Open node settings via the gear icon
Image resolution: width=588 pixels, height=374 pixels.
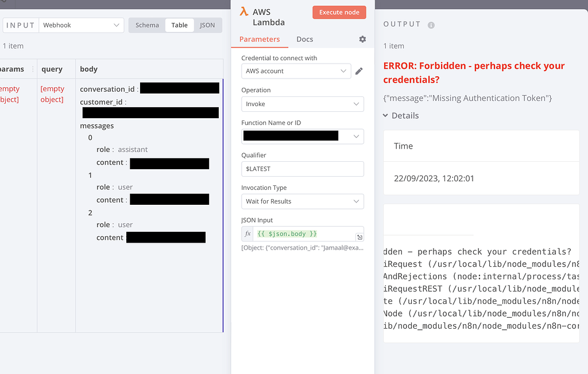362,39
